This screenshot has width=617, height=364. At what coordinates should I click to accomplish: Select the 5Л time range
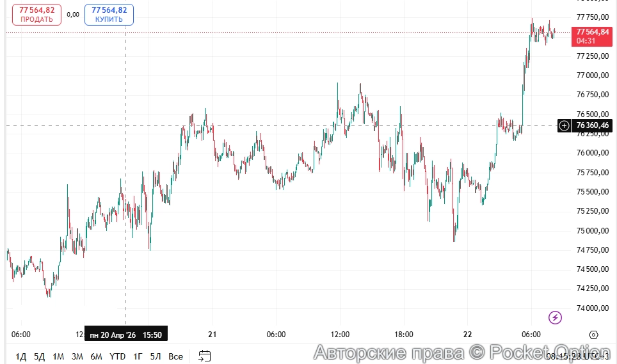pyautogui.click(x=156, y=356)
